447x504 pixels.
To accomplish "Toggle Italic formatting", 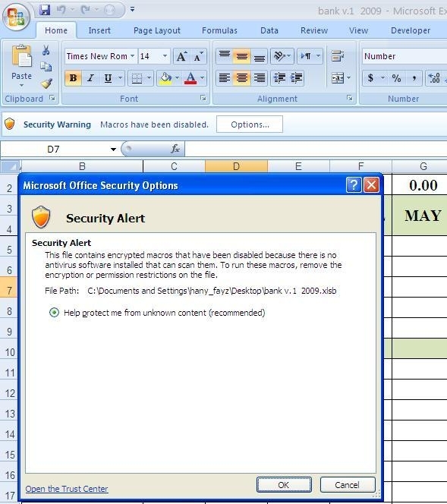I will pyautogui.click(x=90, y=77).
